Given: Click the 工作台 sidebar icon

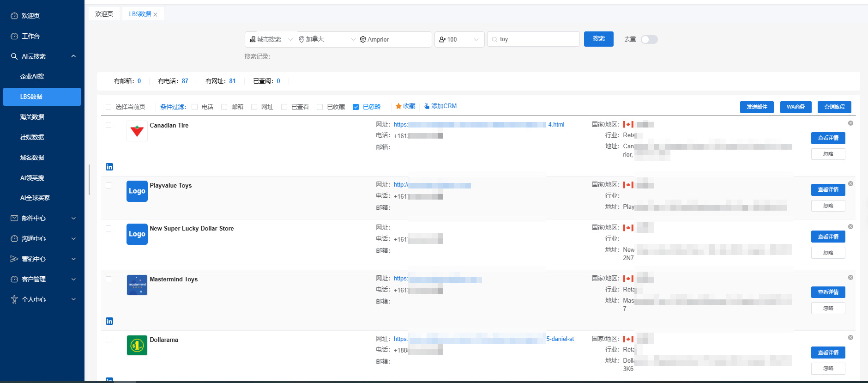Looking at the screenshot, I should click(14, 36).
